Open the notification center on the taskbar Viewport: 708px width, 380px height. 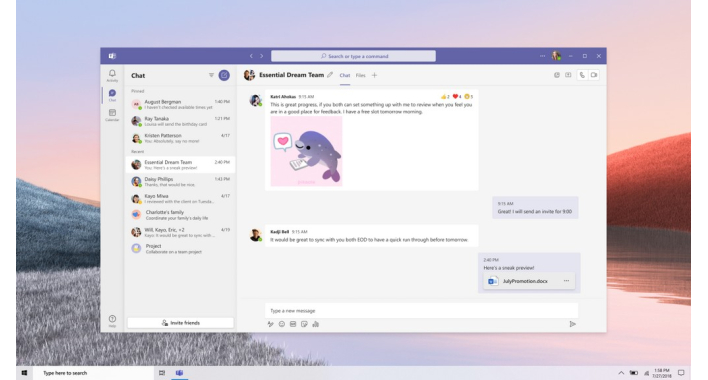point(681,373)
